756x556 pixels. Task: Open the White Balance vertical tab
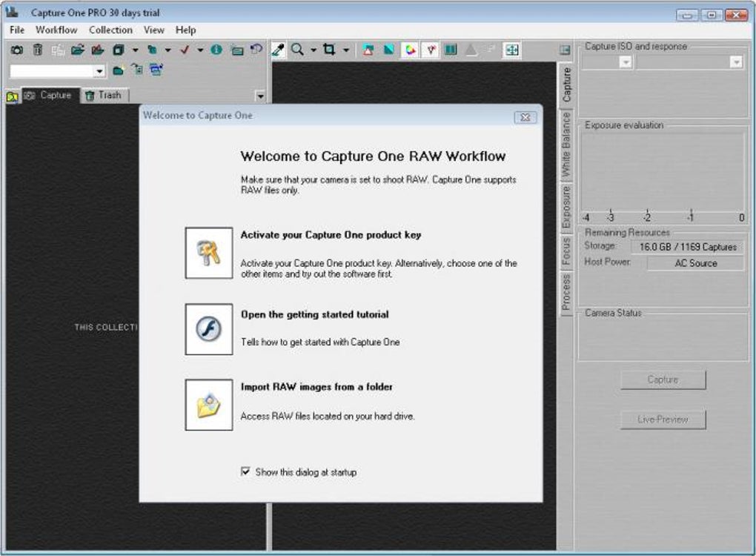[x=566, y=145]
